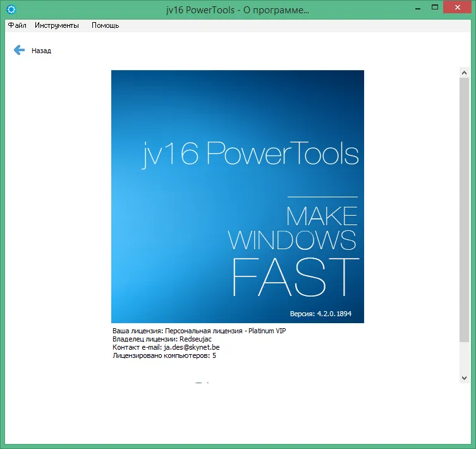Click the Лицензировано компьютеров: 5 line
Viewport: 476px width, 449px height.
[x=164, y=355]
